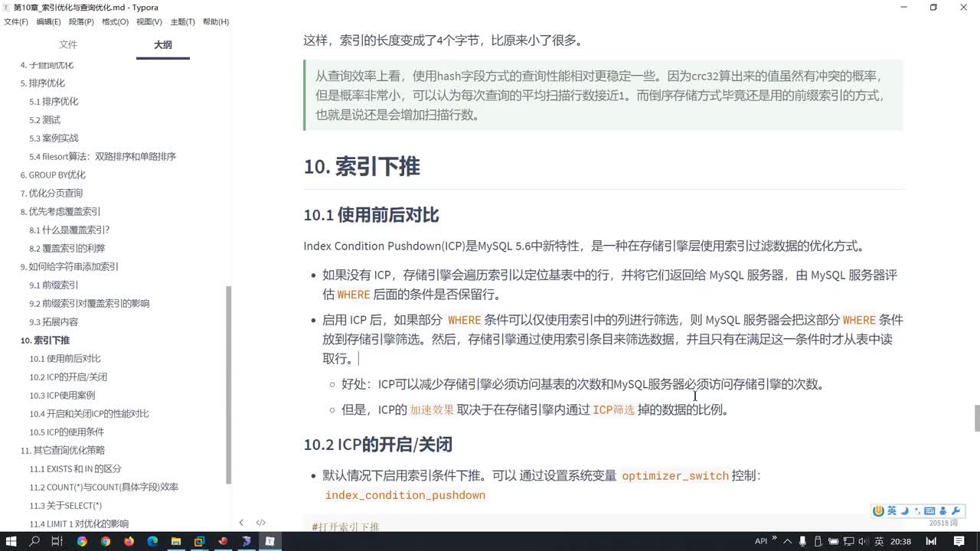Image resolution: width=980 pixels, height=551 pixels.
Task: Toggle the moon half-width icon in IME toolbar
Action: pos(905,511)
